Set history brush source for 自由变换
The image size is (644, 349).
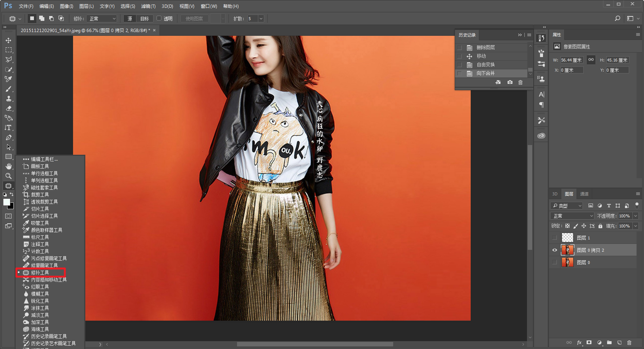pos(460,65)
